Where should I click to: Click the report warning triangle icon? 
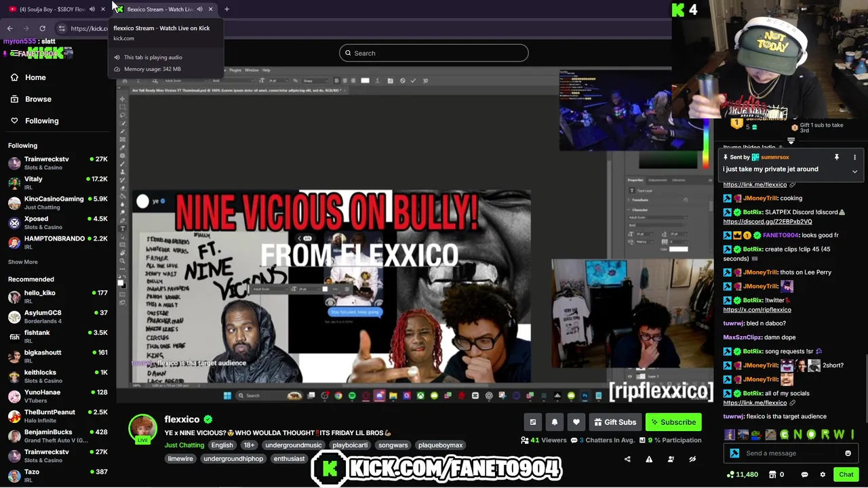click(649, 460)
